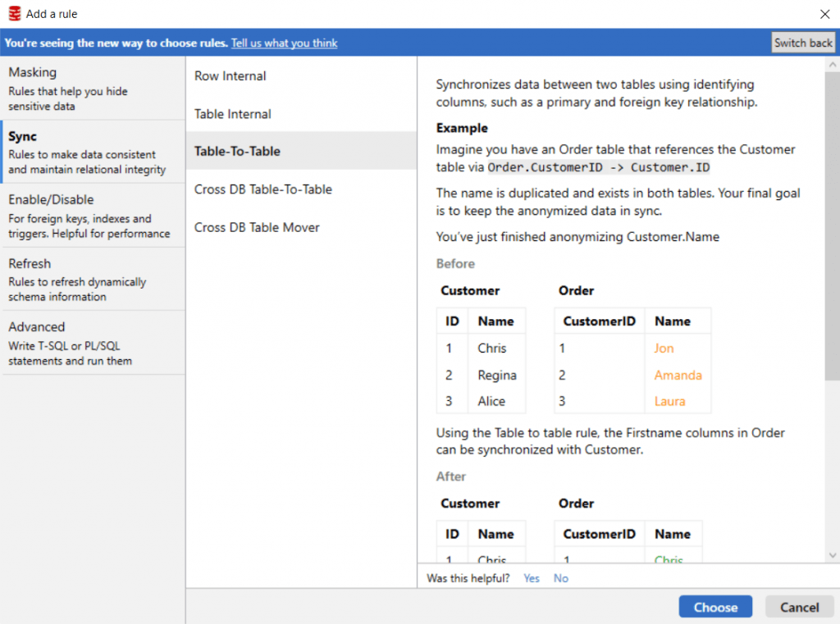Open the Enable/Disable rules category
This screenshot has height=624, width=840.
coord(93,215)
